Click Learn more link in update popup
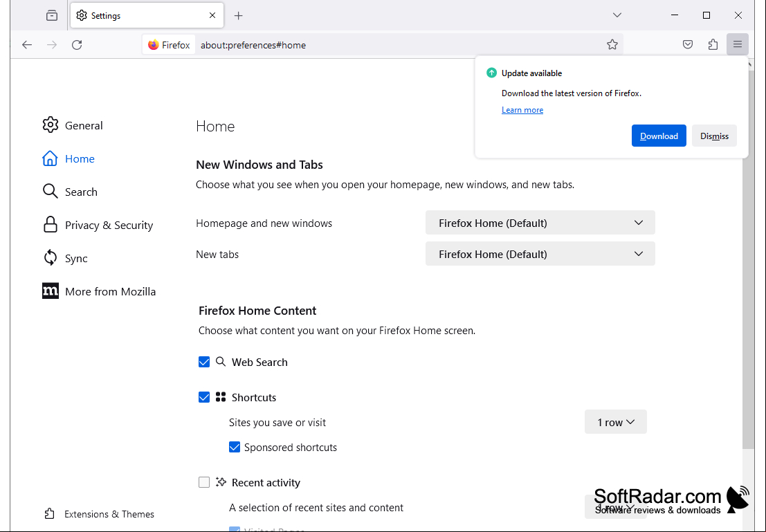Viewport: 766px width, 532px height. pyautogui.click(x=522, y=110)
